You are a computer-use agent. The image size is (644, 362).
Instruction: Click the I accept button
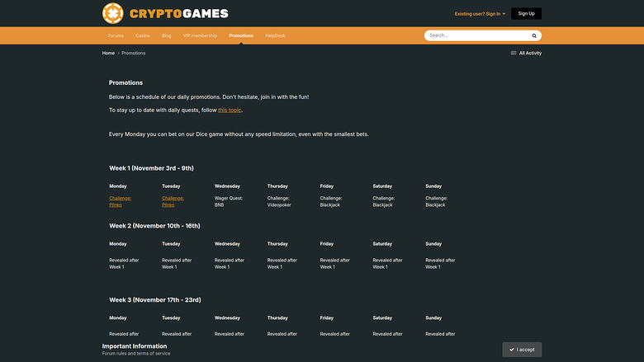522,350
